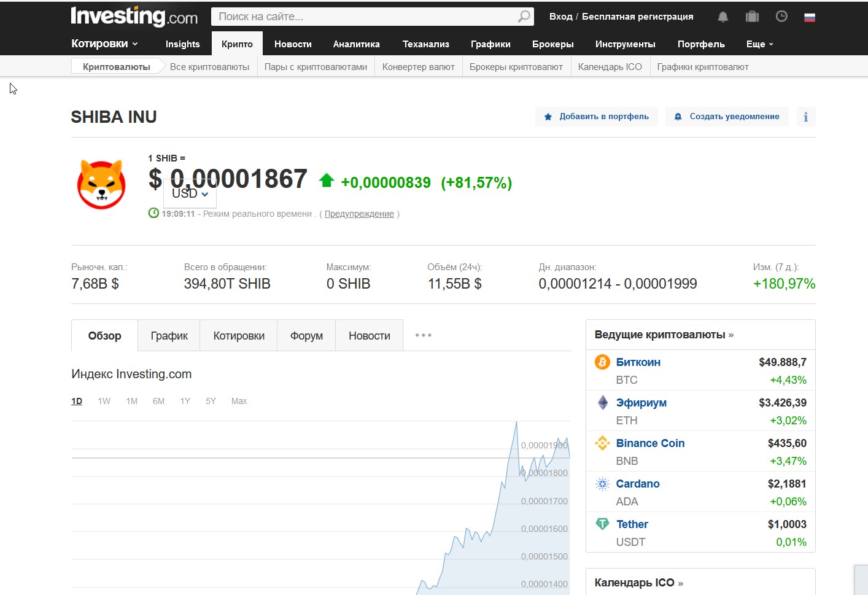This screenshot has height=595, width=868.
Task: Click the Russian flag language icon
Action: (810, 17)
